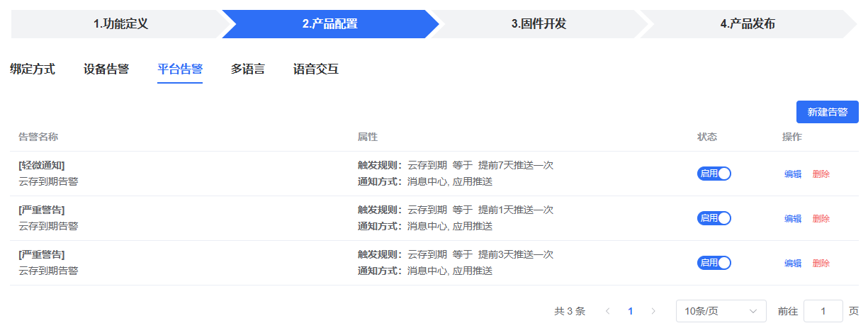Screen dimensions: 868x328
Task: Open the 多语言 tab
Action: click(248, 69)
